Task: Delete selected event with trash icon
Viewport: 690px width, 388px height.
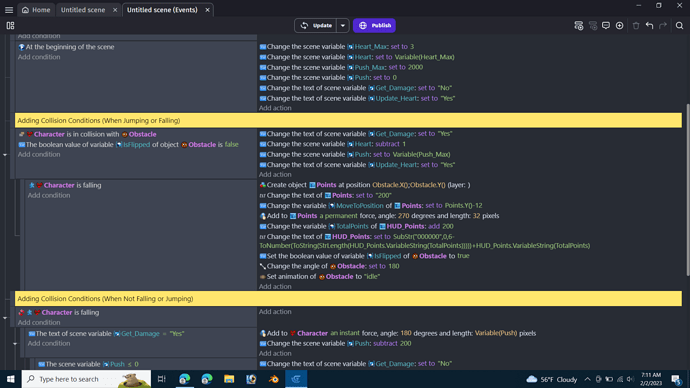Action: click(636, 26)
